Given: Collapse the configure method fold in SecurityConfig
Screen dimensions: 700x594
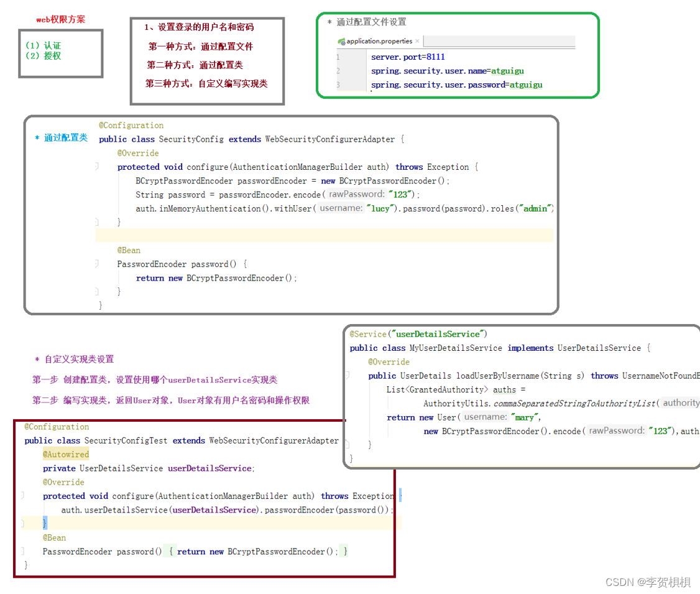Looking at the screenshot, I should pos(96,167).
